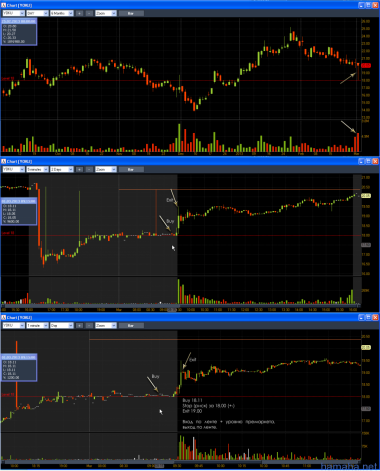Open the 5 minutes interval dropdown
Viewport: 380px width, 471px height.
37,169
